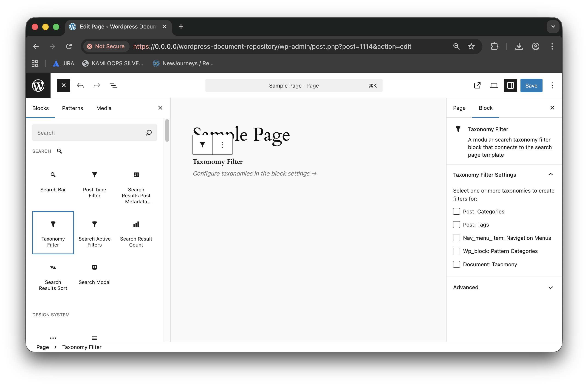This screenshot has width=588, height=386.
Task: Bookmark this page with the star icon
Action: (x=471, y=46)
